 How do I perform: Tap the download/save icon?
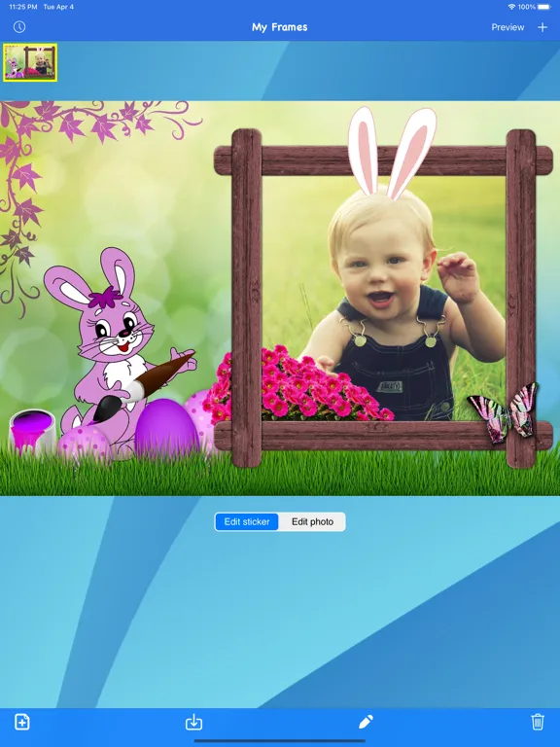[x=193, y=723]
